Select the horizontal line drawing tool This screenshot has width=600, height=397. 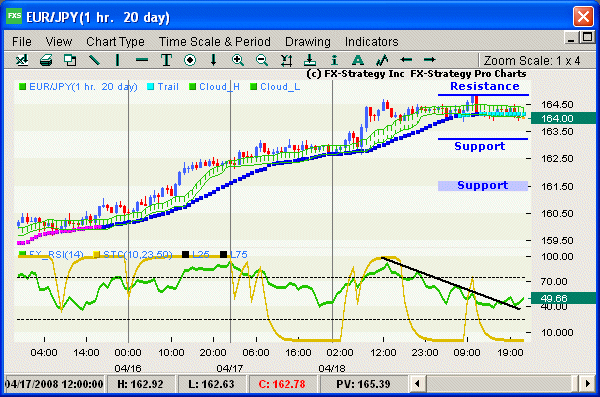(142, 60)
